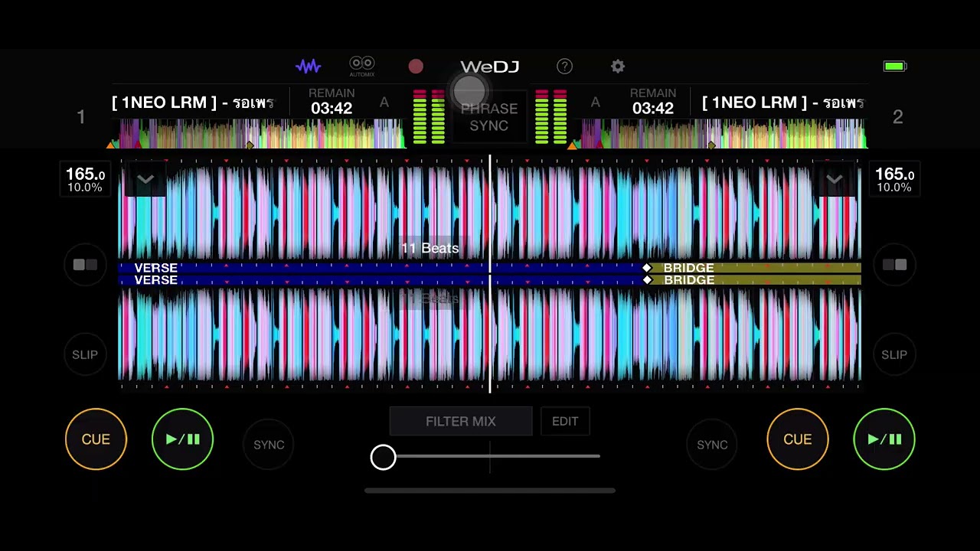Open the deck 2 tempo 165.0 box
This screenshot has width=980, height=551.
point(894,180)
